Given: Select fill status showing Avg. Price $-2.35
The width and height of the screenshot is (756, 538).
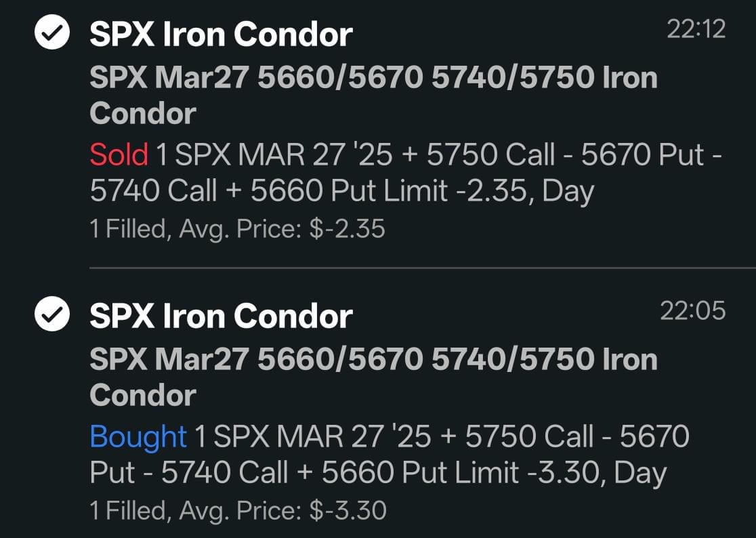Looking at the screenshot, I should pos(237,229).
